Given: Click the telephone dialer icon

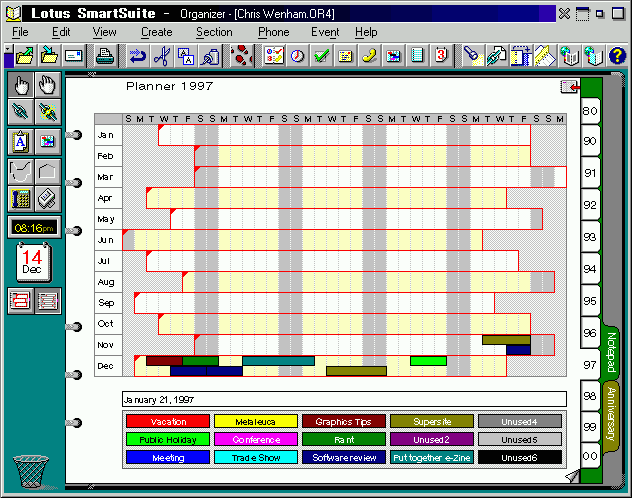Looking at the screenshot, I should (x=21, y=199).
